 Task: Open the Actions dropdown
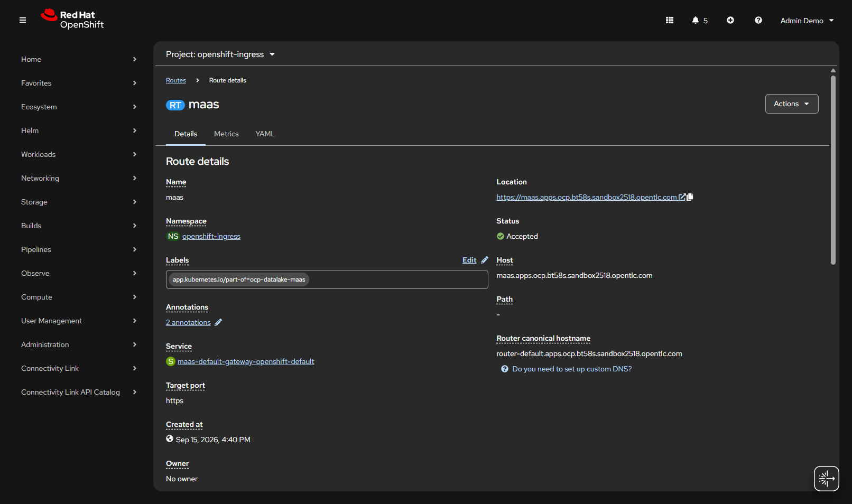coord(791,104)
